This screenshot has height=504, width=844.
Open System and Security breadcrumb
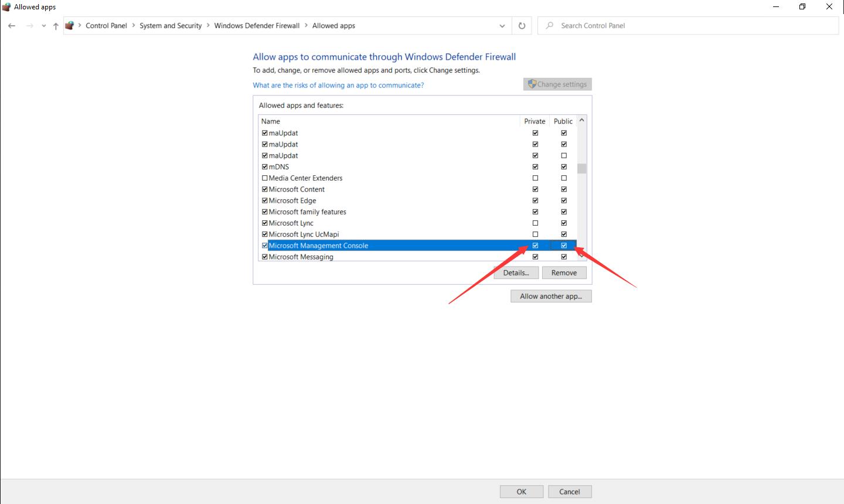click(171, 26)
